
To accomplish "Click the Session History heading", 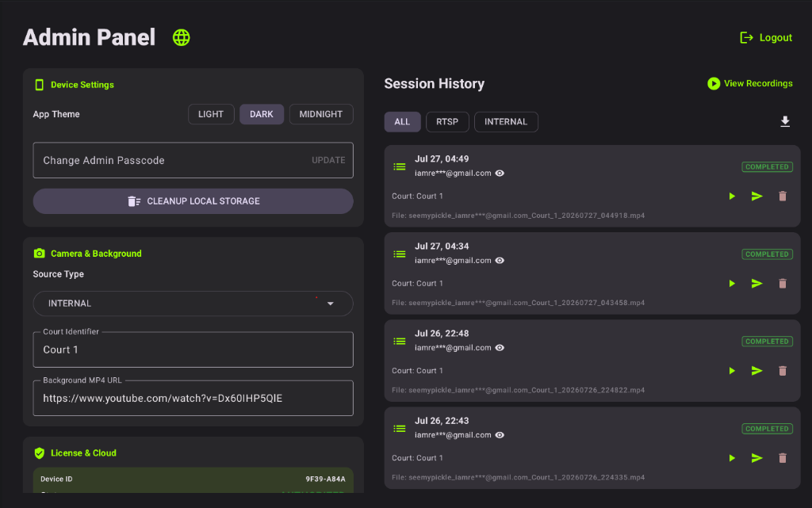I will click(x=435, y=84).
